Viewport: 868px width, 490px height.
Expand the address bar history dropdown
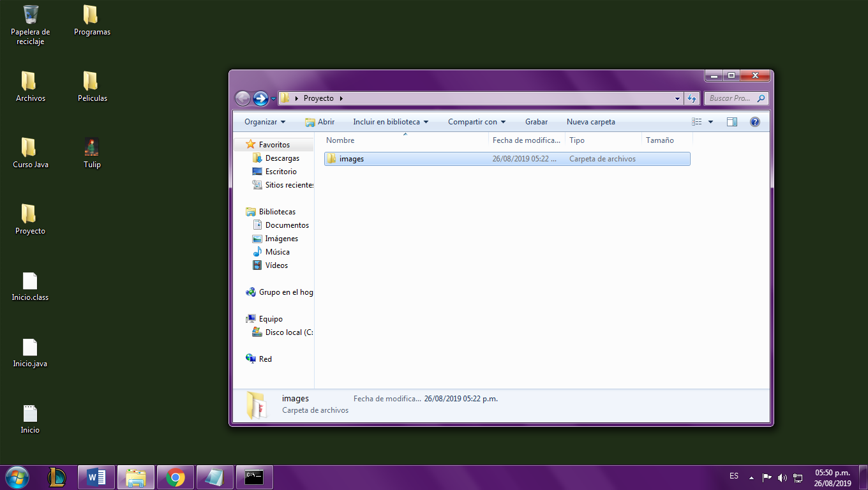coord(678,98)
